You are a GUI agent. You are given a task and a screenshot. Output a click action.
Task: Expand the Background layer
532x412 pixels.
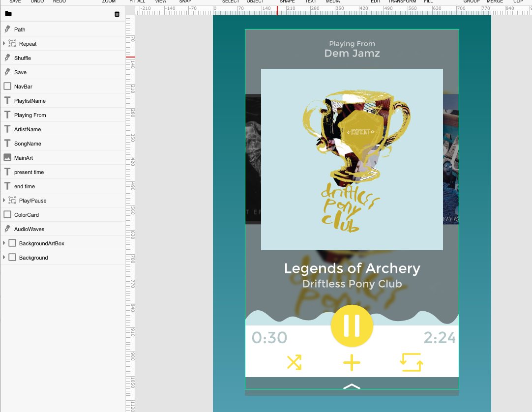point(4,257)
